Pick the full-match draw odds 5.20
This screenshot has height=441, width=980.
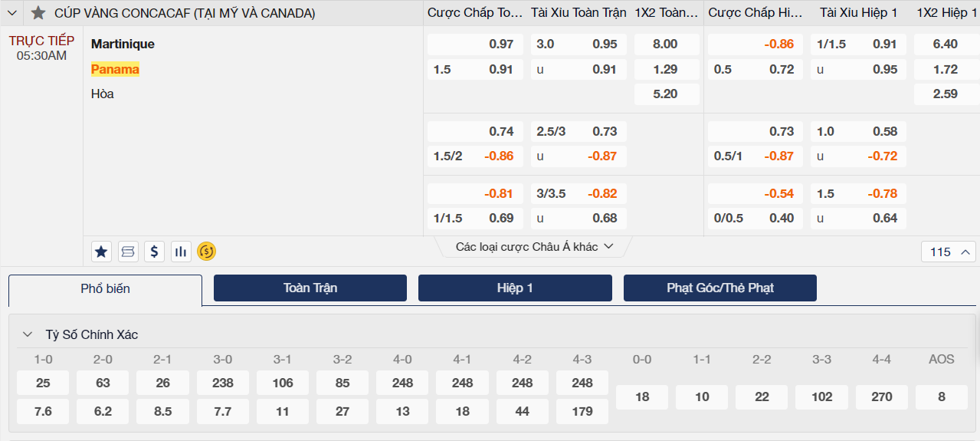[665, 94]
